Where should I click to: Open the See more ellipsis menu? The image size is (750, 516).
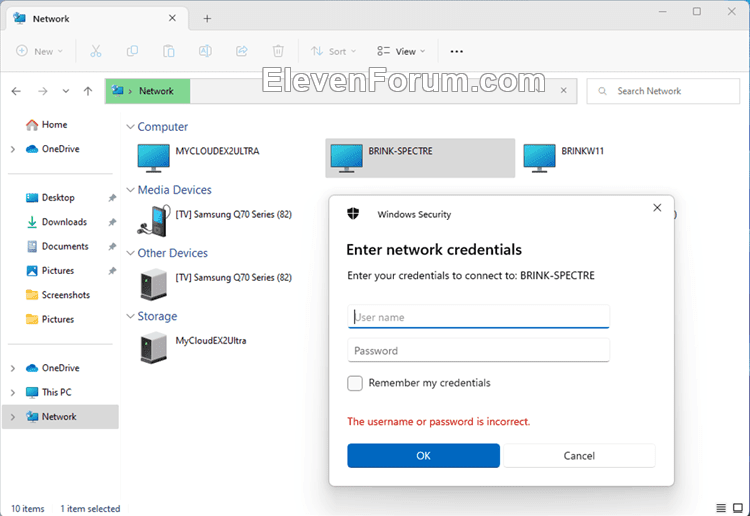pyautogui.click(x=456, y=51)
